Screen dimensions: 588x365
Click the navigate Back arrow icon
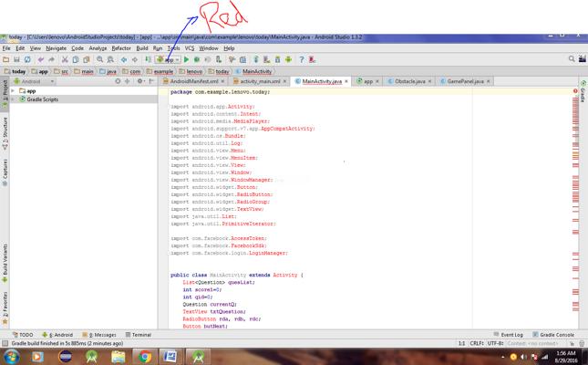tap(124, 59)
